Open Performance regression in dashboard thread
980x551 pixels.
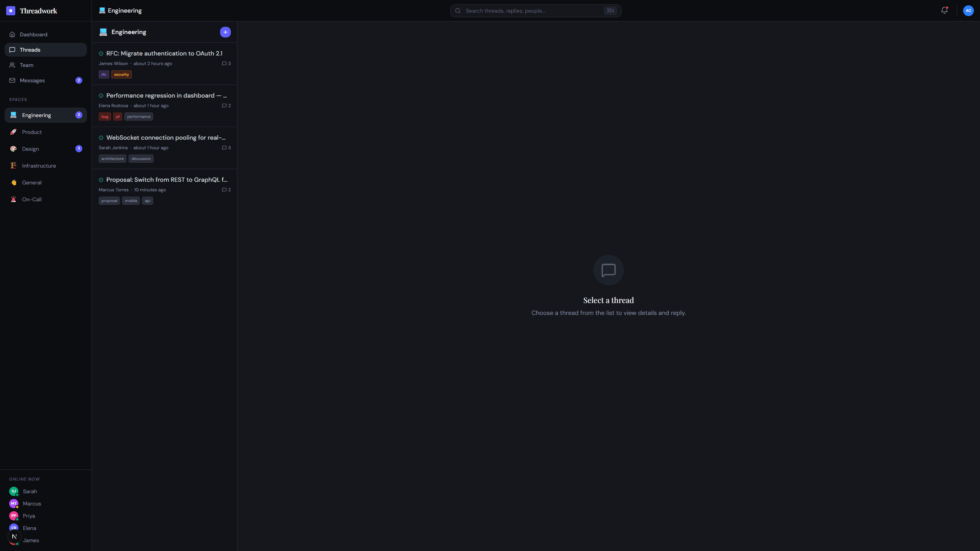pos(164,106)
